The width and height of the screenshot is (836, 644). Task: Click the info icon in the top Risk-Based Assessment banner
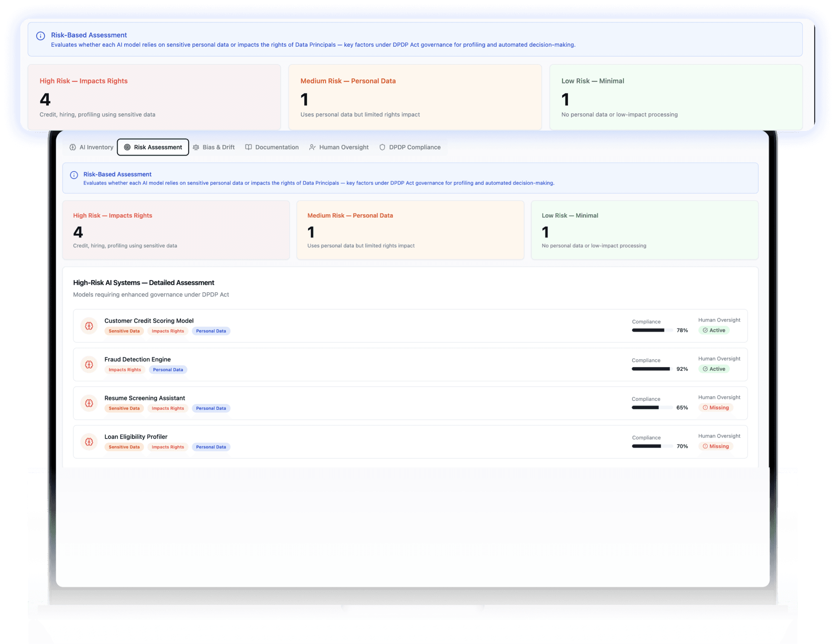pos(40,36)
